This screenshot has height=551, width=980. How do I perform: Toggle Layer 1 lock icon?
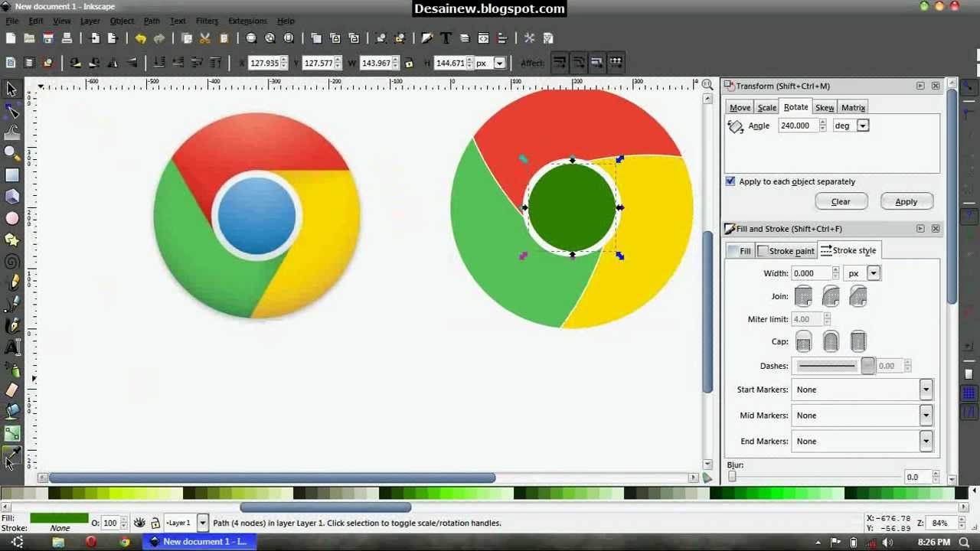click(155, 523)
